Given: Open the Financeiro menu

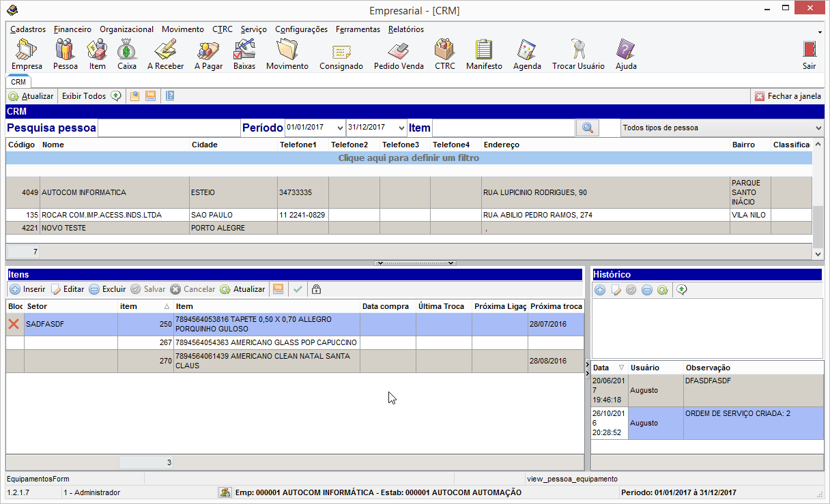Looking at the screenshot, I should pos(72,29).
